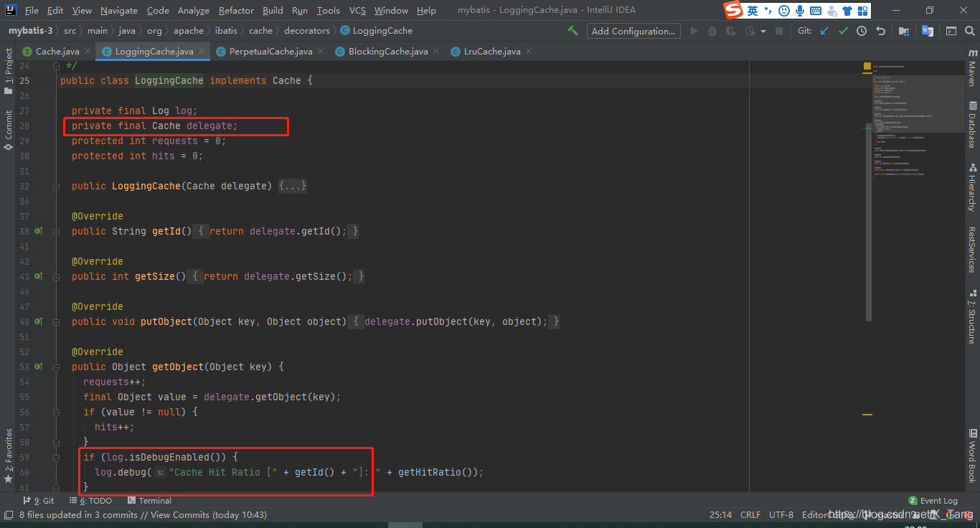Screen dimensions: 980x528
Task: Toggle the Project tool window
Action: (x=8, y=71)
